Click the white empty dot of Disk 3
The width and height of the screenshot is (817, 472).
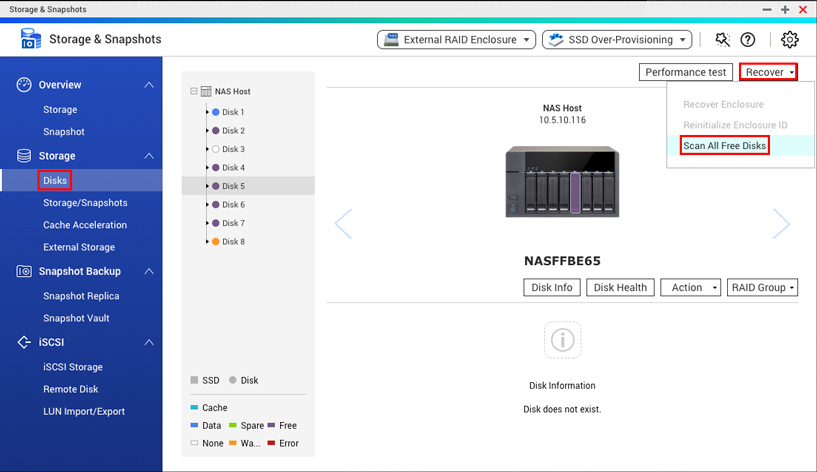click(x=216, y=149)
